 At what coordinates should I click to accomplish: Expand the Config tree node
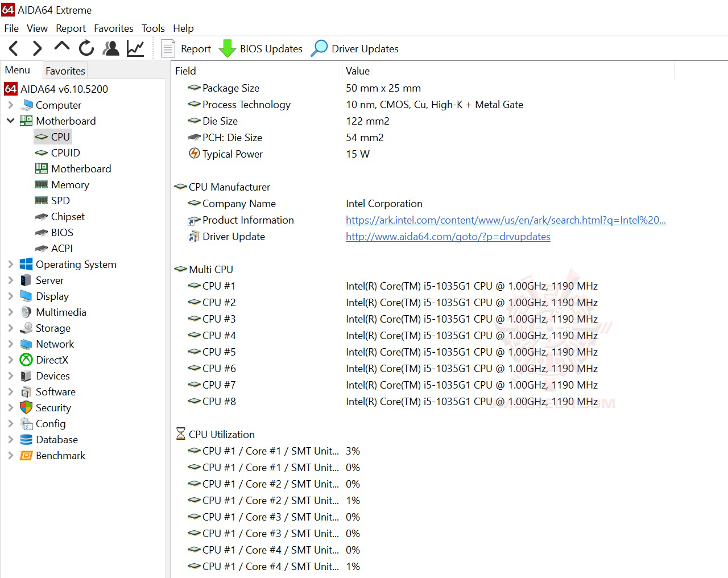10,423
